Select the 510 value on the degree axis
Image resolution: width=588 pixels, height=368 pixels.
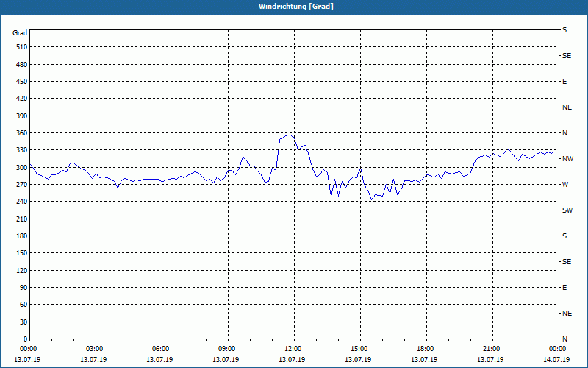(x=22, y=47)
